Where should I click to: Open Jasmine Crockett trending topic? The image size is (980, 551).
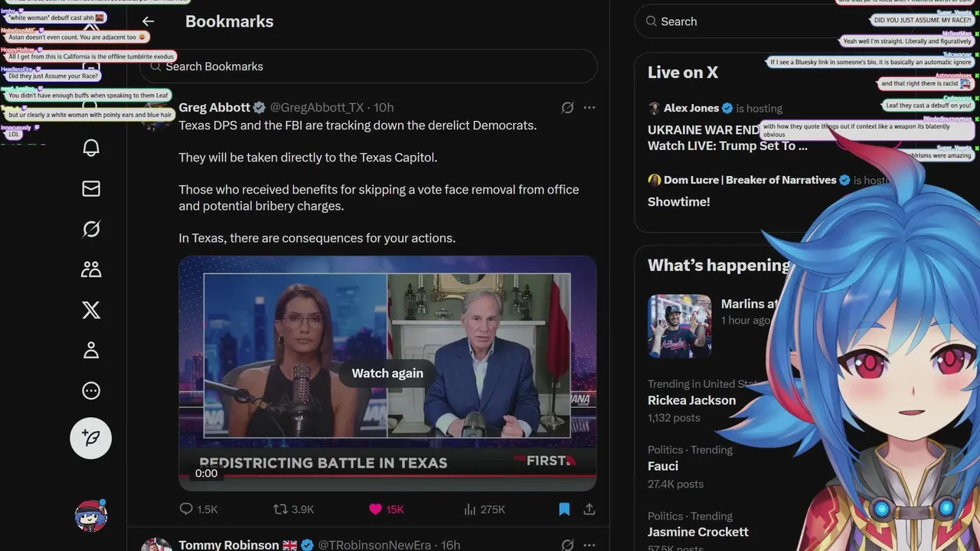click(x=698, y=531)
